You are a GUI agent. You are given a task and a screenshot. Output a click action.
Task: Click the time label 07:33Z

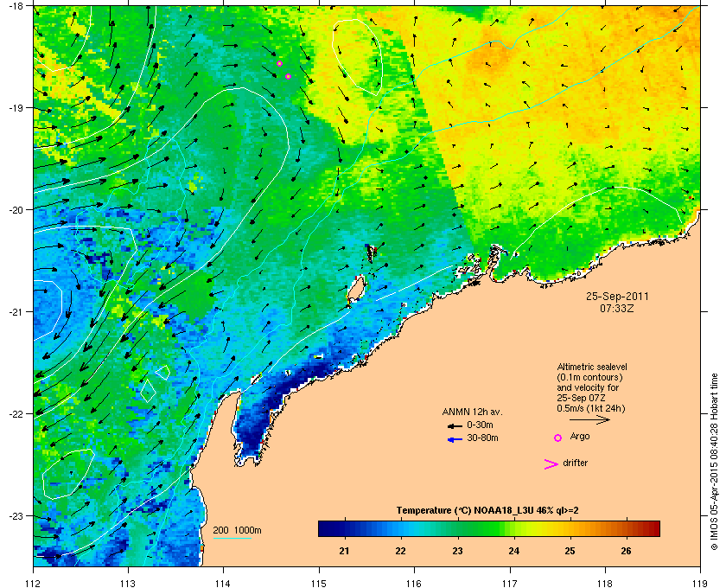pos(617,308)
